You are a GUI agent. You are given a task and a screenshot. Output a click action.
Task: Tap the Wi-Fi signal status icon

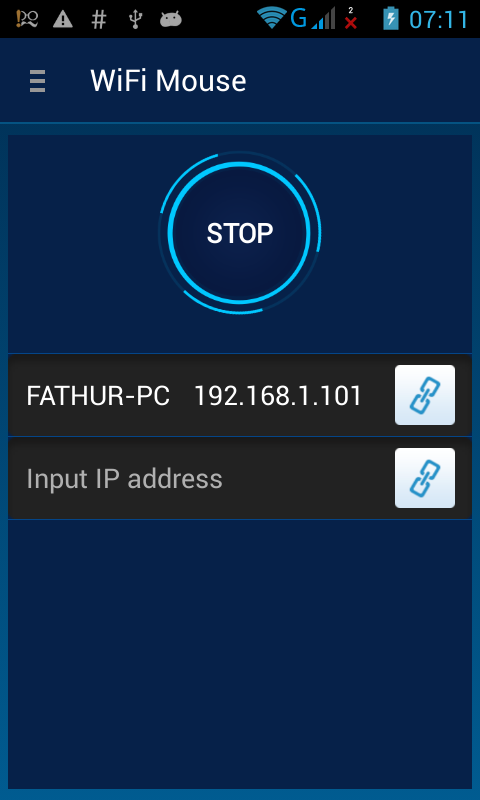[x=272, y=18]
